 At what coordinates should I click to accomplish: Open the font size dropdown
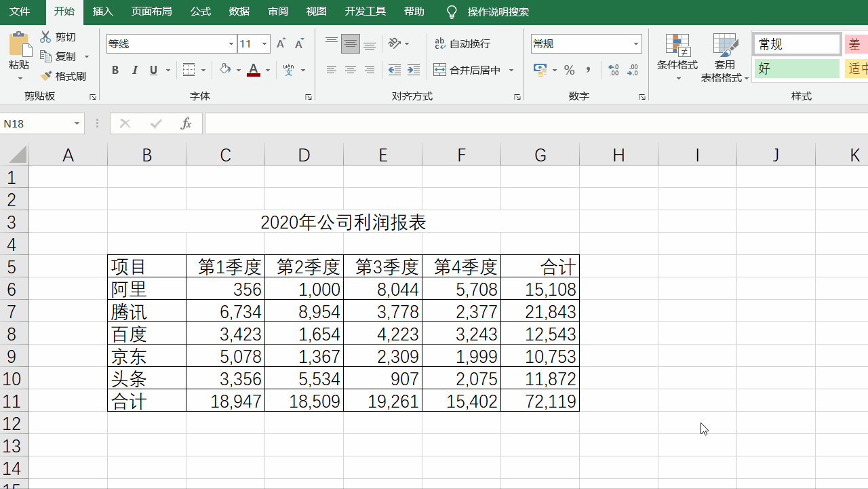(x=264, y=44)
